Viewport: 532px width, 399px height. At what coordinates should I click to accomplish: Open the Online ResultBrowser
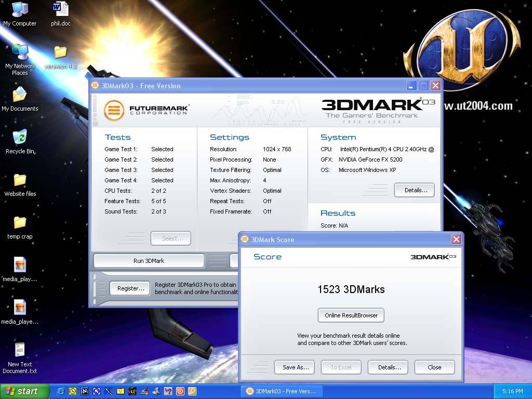click(x=351, y=315)
